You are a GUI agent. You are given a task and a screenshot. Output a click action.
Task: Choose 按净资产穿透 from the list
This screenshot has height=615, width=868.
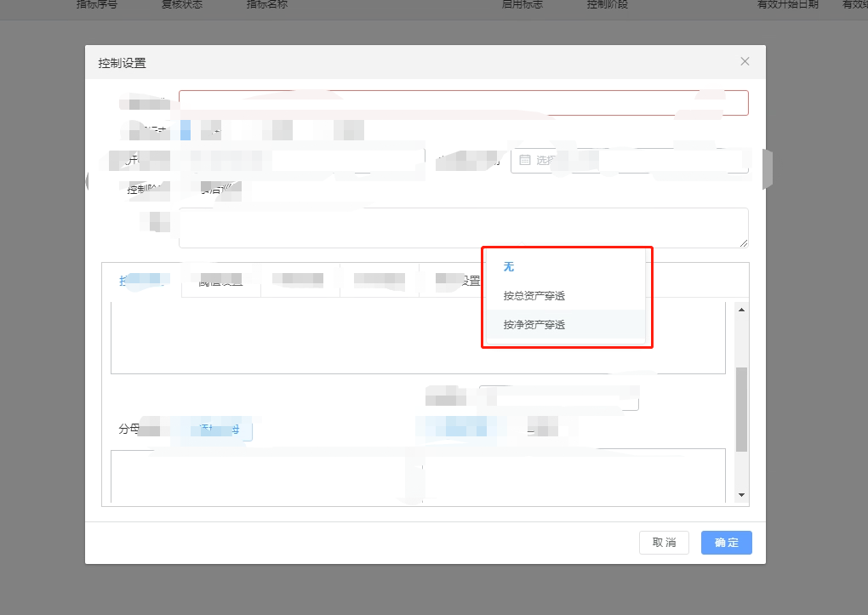coord(533,324)
